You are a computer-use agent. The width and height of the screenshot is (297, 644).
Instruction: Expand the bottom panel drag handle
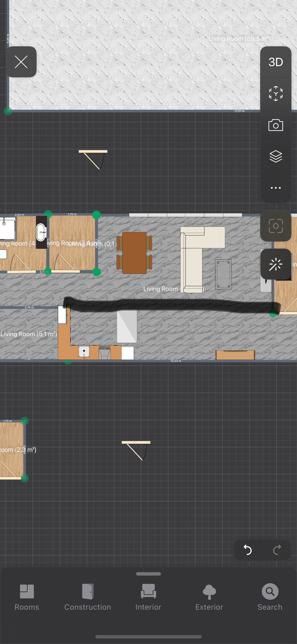148,574
